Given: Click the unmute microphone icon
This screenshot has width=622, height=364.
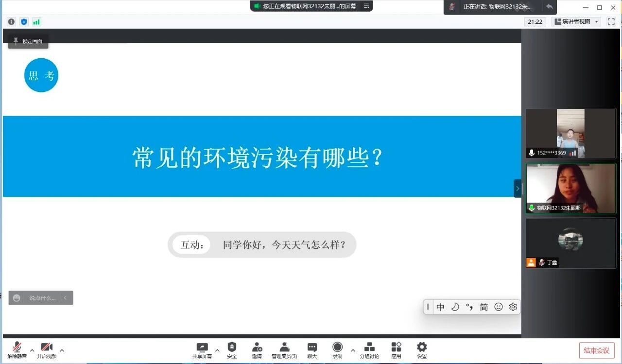Looking at the screenshot, I should [x=17, y=347].
